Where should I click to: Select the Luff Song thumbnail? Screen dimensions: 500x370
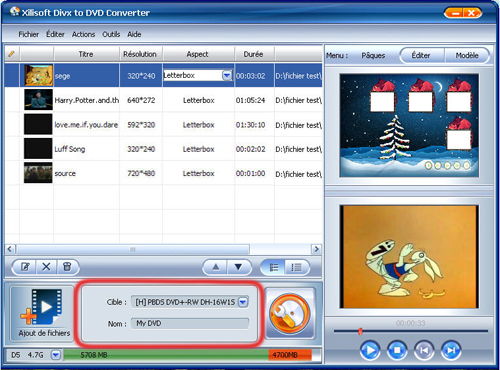(38, 148)
